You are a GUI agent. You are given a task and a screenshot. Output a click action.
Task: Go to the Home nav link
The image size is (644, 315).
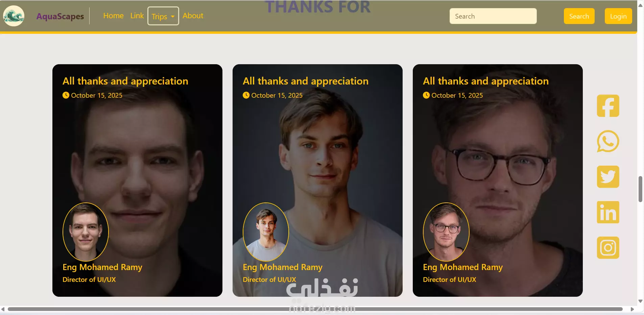click(113, 16)
